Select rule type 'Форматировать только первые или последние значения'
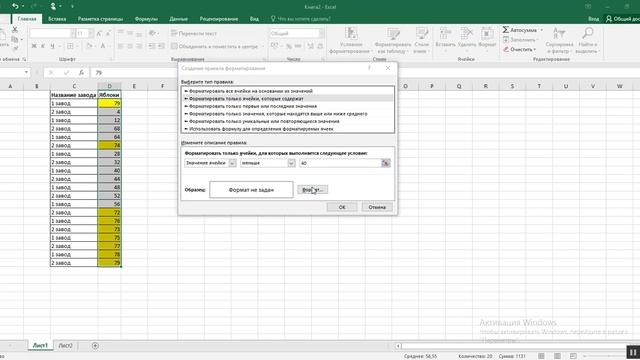 click(288, 106)
